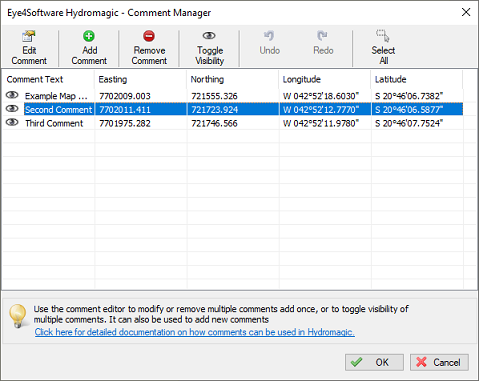
Task: Click the Undo toolbar button
Action: tap(269, 43)
